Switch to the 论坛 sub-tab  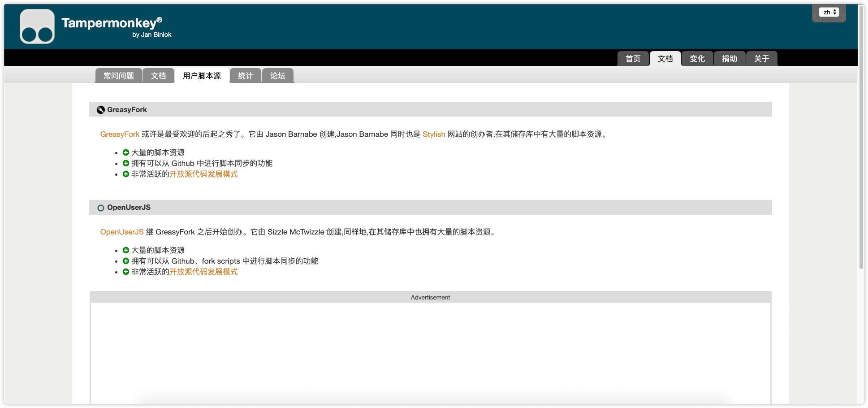278,76
